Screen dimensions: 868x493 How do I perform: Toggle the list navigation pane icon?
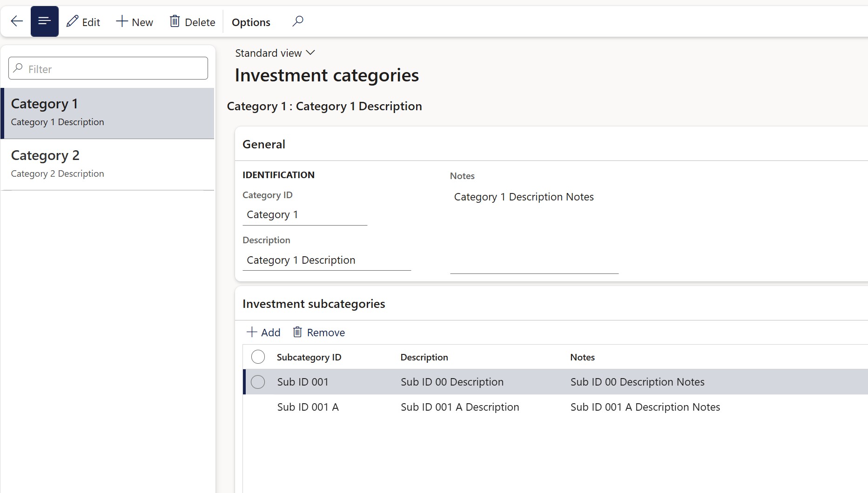click(45, 21)
